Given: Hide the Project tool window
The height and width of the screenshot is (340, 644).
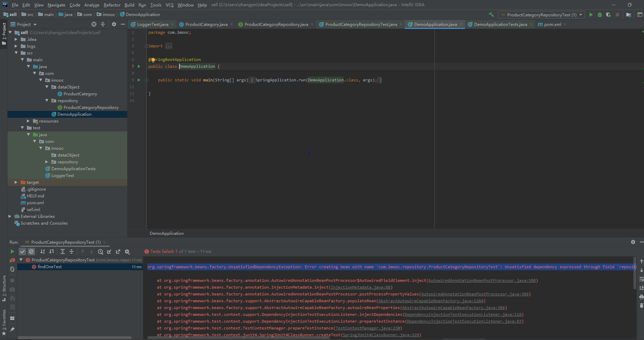Looking at the screenshot, I should [x=123, y=24].
